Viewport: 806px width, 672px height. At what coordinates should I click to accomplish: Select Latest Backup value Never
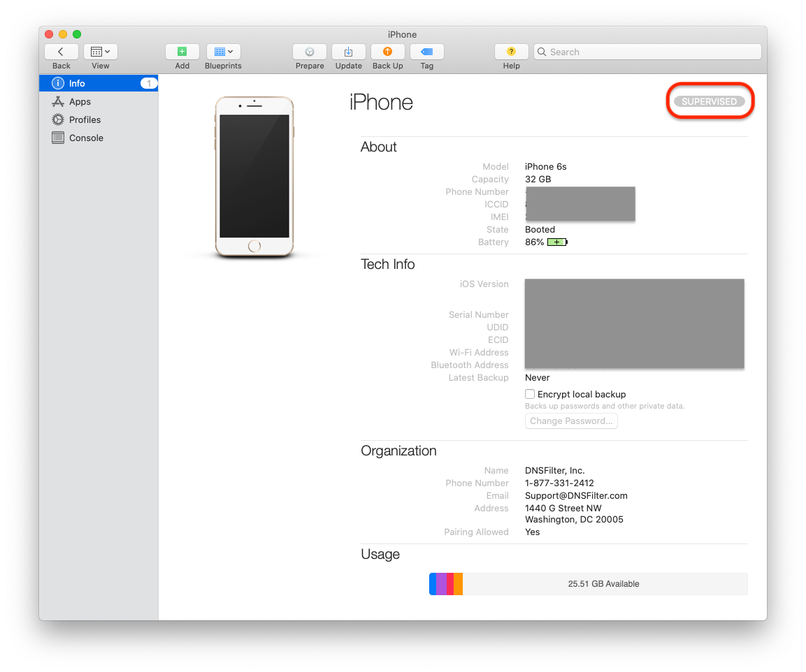(x=537, y=378)
